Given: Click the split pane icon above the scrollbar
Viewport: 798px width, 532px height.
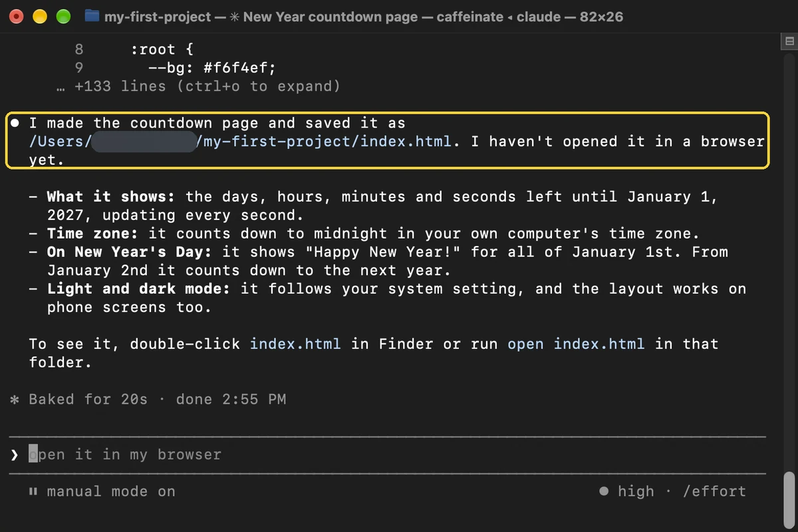Looking at the screenshot, I should (x=790, y=41).
